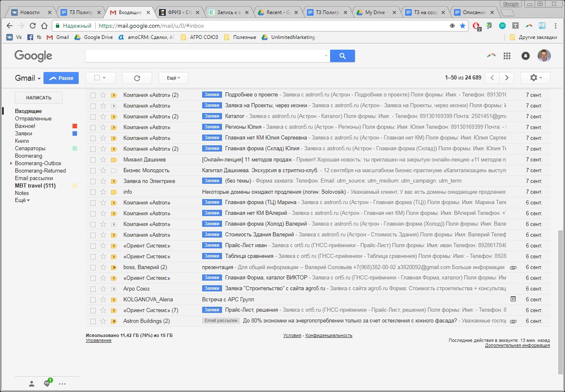Open Google notifications bell

point(525,56)
